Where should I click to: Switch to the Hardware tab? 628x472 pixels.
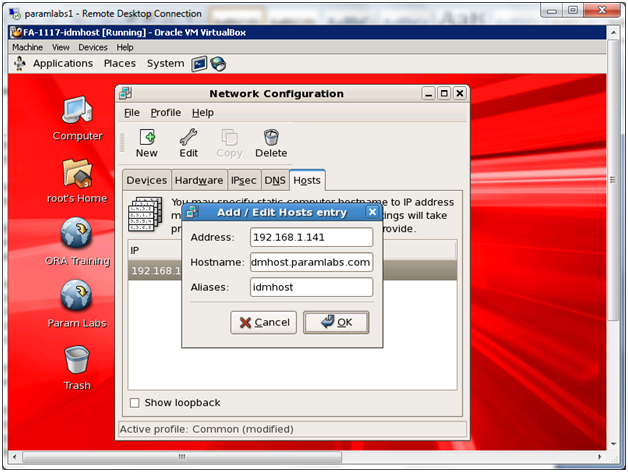[x=199, y=180]
